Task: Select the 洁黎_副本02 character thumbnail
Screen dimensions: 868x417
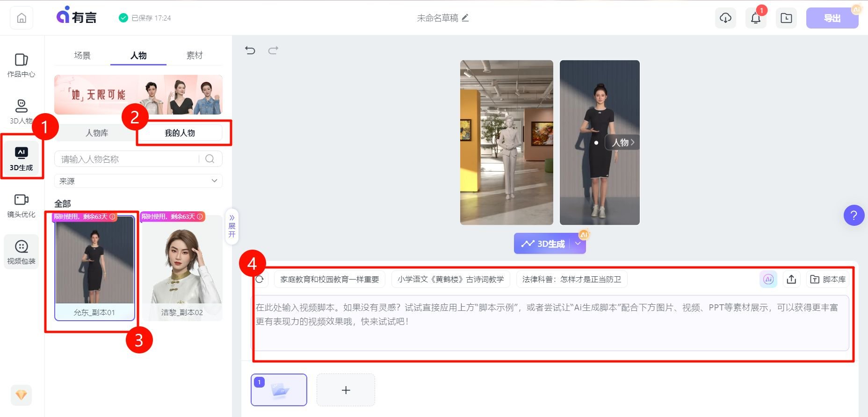Action: 182,266
